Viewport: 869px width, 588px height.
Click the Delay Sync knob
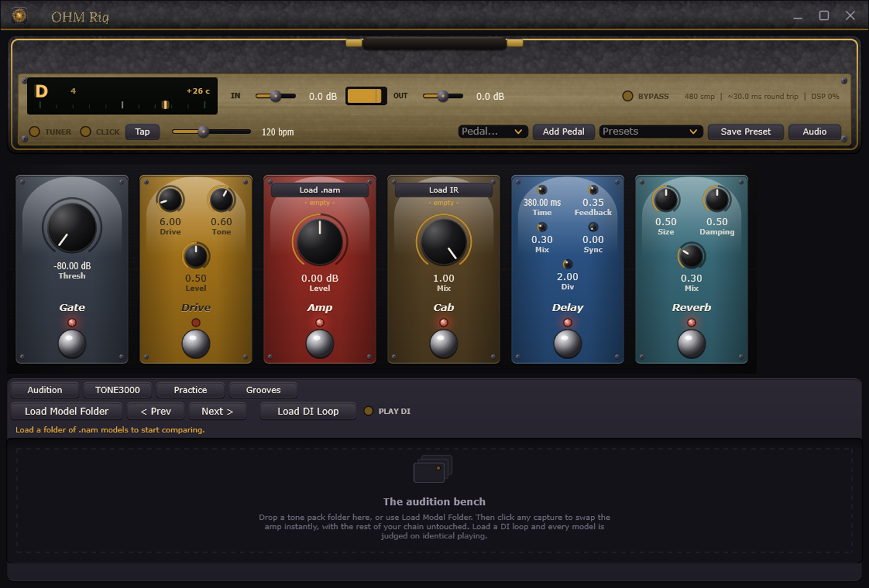coord(593,227)
